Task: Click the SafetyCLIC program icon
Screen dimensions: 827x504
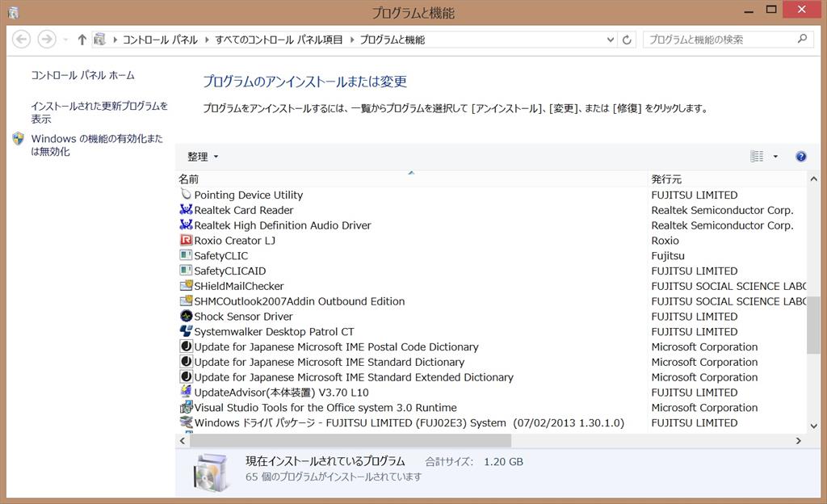Action: 186,256
